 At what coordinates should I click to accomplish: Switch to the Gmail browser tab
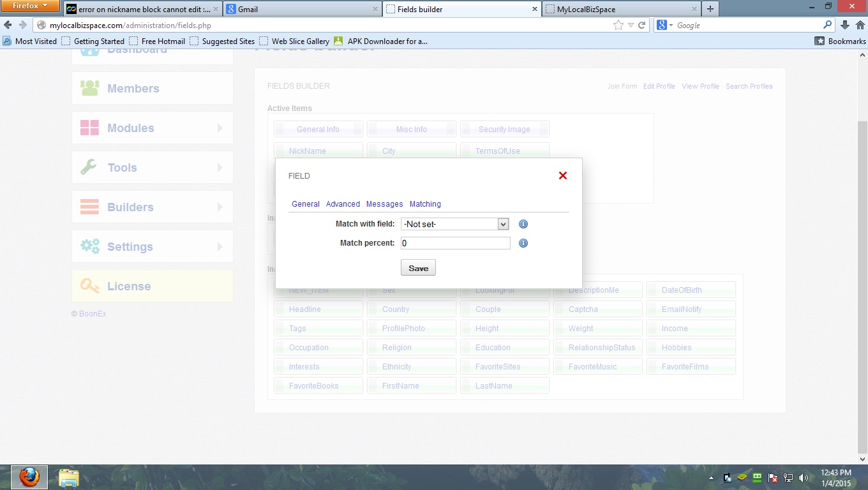[300, 10]
